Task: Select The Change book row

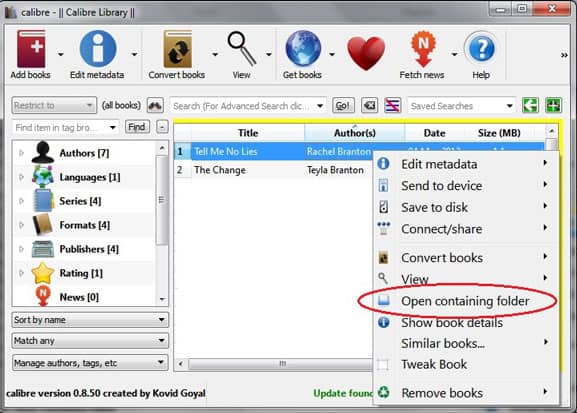Action: [x=274, y=170]
